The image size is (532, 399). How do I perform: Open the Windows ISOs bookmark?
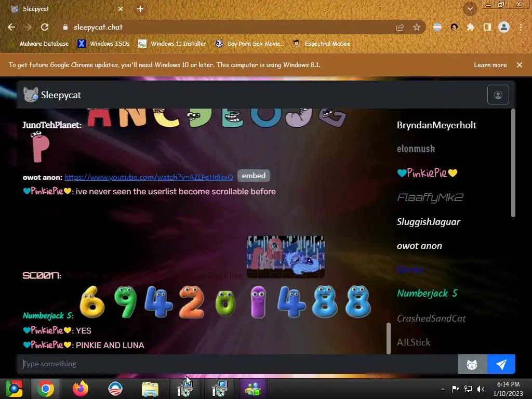[x=104, y=44]
